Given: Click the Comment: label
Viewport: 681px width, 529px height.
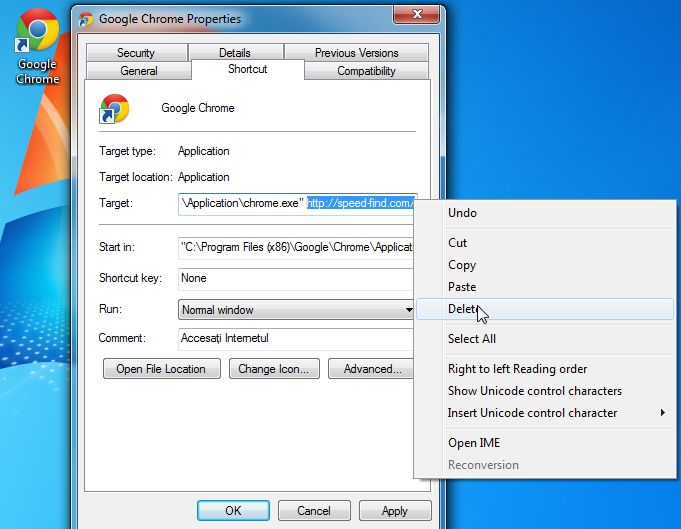Looking at the screenshot, I should (122, 338).
